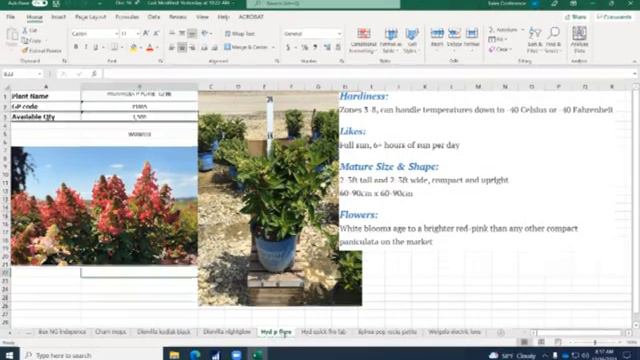Open Cell Styles gallery
Screen dimensions: 640x360
tap(412, 40)
